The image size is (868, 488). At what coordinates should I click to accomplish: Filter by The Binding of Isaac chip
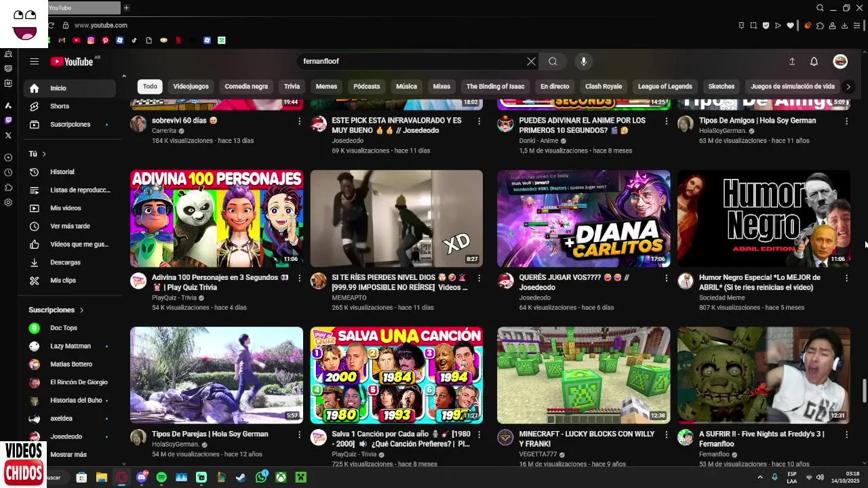[495, 86]
